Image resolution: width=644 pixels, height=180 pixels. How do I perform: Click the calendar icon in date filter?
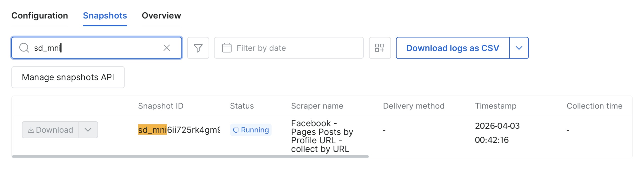[x=227, y=48]
